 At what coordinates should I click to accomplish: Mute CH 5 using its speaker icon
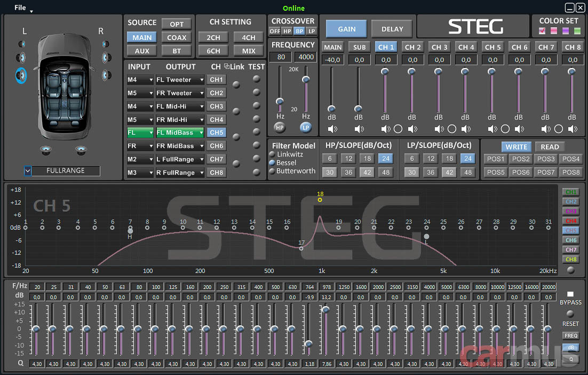492,129
